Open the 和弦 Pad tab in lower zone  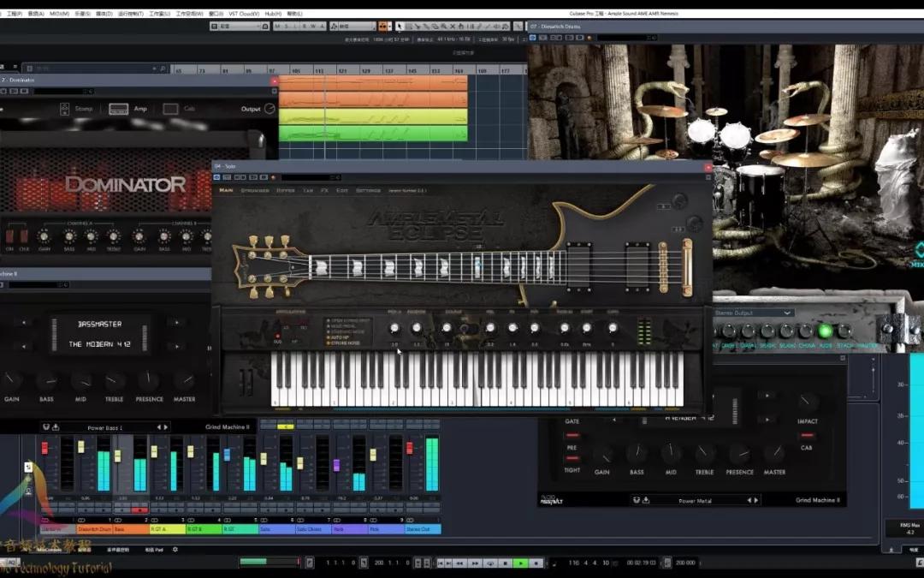[x=154, y=550]
